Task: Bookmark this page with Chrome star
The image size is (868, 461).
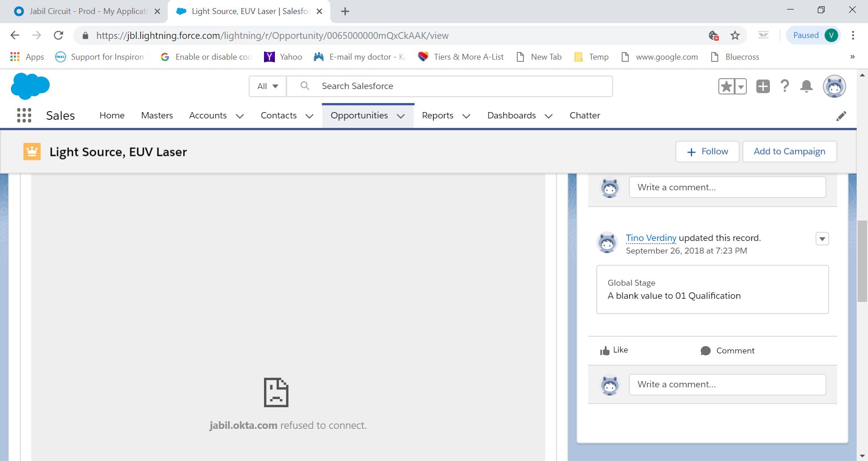Action: point(735,35)
